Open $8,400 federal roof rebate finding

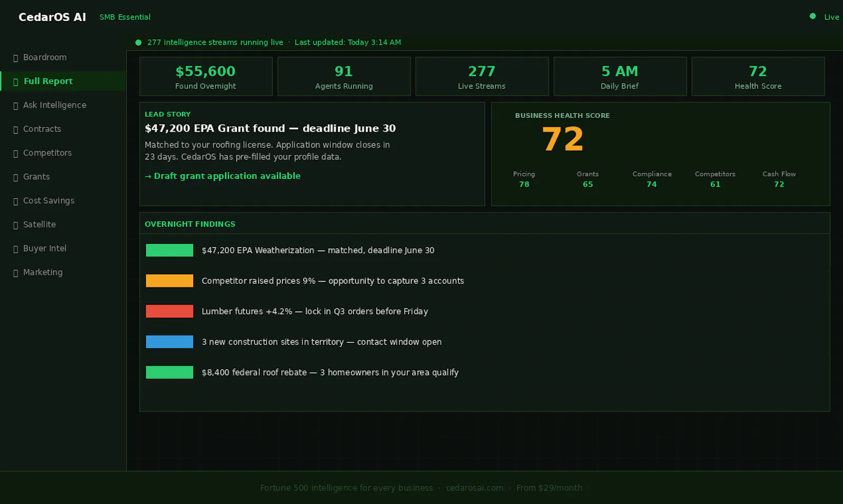[x=330, y=372]
